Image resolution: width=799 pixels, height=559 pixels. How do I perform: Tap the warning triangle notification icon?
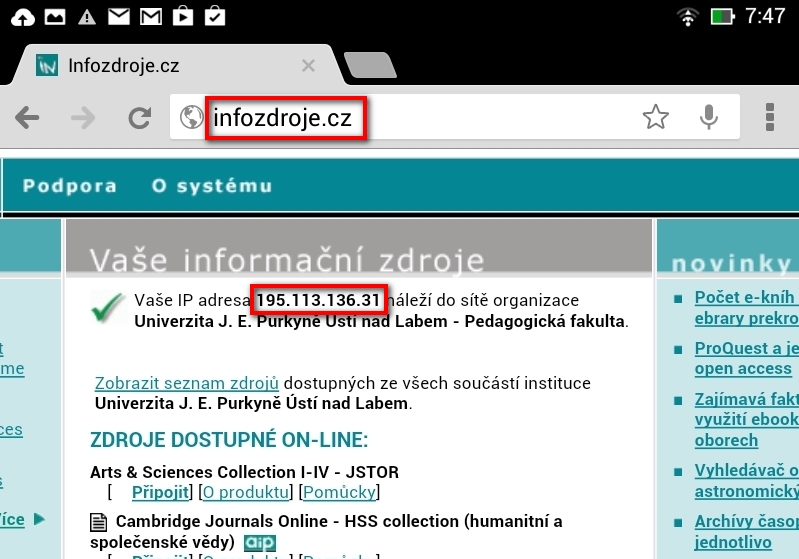tap(87, 17)
